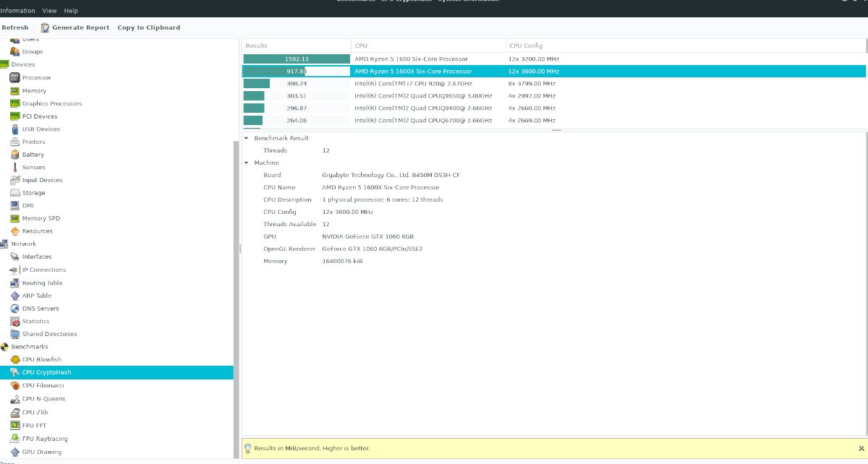Image resolution: width=868 pixels, height=464 pixels.
Task: Select the CPU CryptoHash benchmark entry
Action: tap(116, 372)
